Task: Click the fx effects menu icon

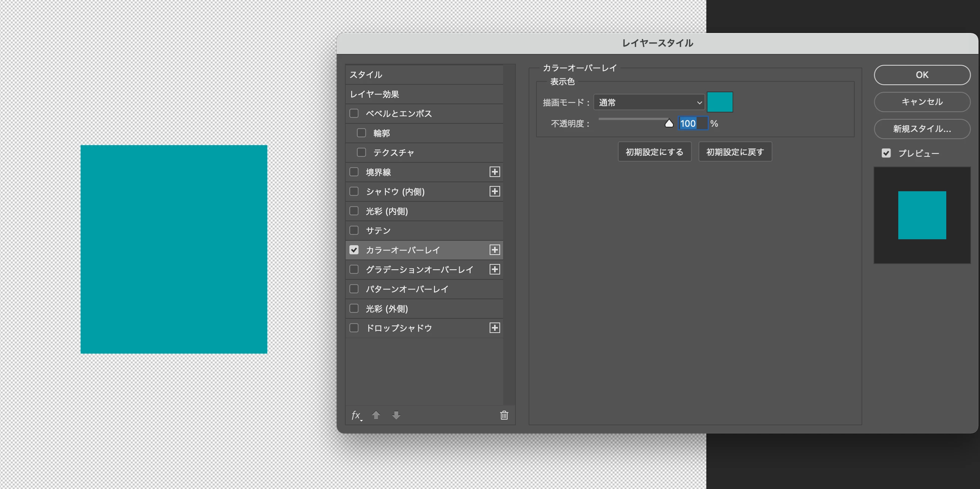Action: pos(356,415)
